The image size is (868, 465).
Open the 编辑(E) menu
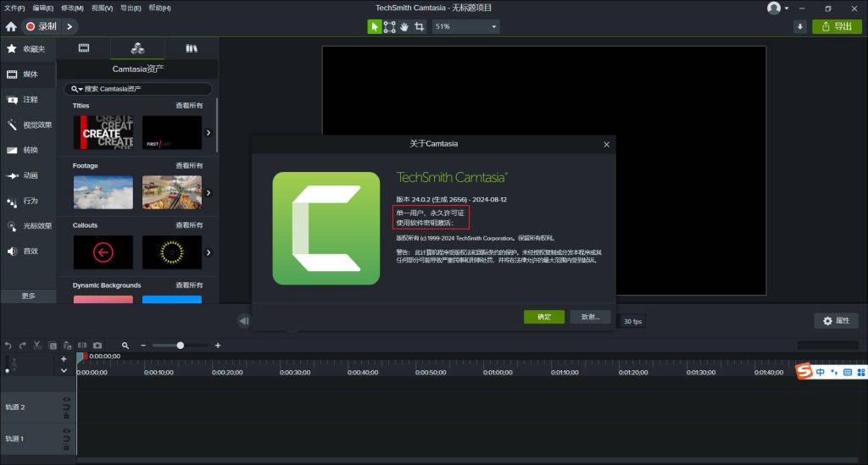click(42, 8)
